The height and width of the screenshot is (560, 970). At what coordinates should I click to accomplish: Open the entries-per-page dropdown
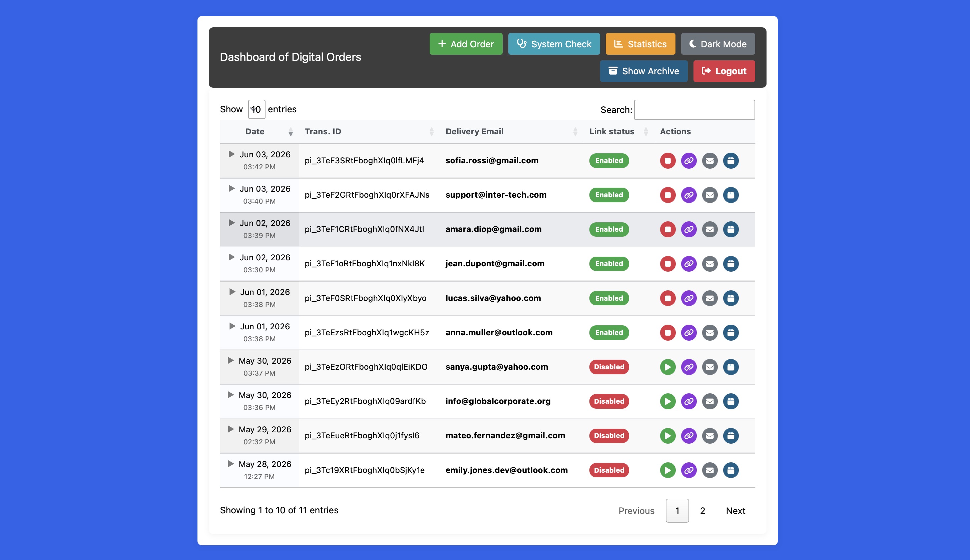pyautogui.click(x=256, y=109)
